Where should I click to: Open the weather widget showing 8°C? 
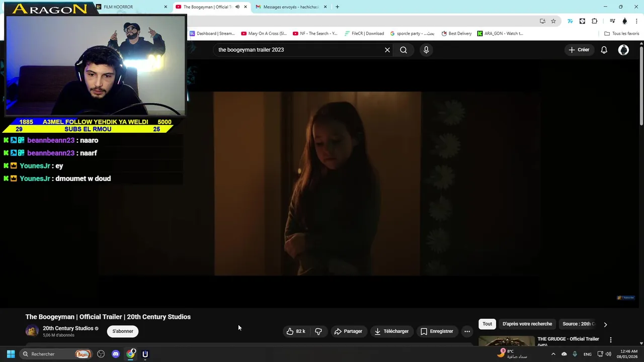[x=512, y=354]
